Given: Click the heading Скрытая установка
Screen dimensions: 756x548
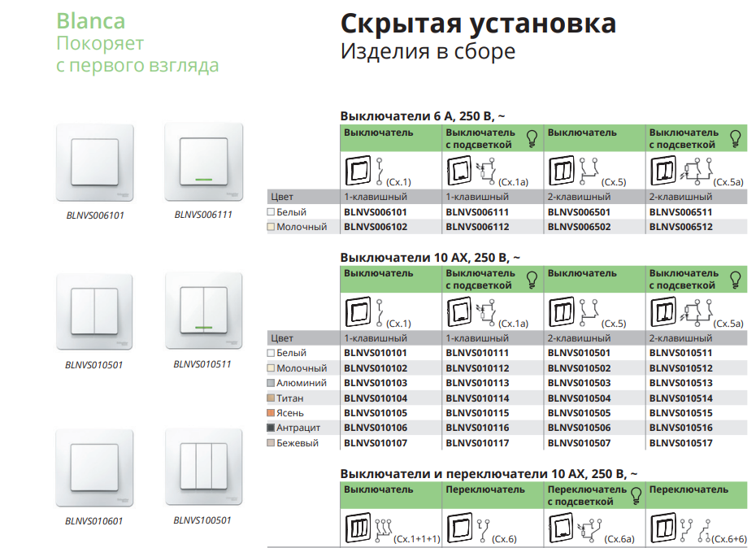Looking at the screenshot, I should click(478, 24).
